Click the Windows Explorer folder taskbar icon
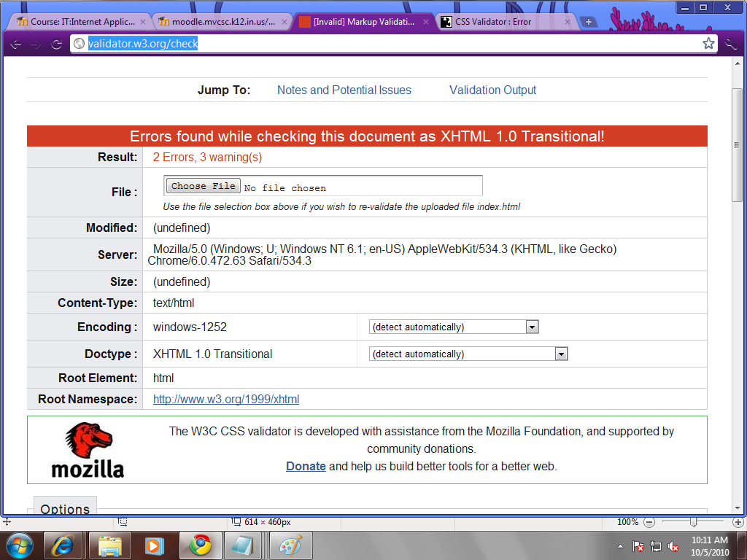Viewport: 747px width, 560px height. click(109, 545)
